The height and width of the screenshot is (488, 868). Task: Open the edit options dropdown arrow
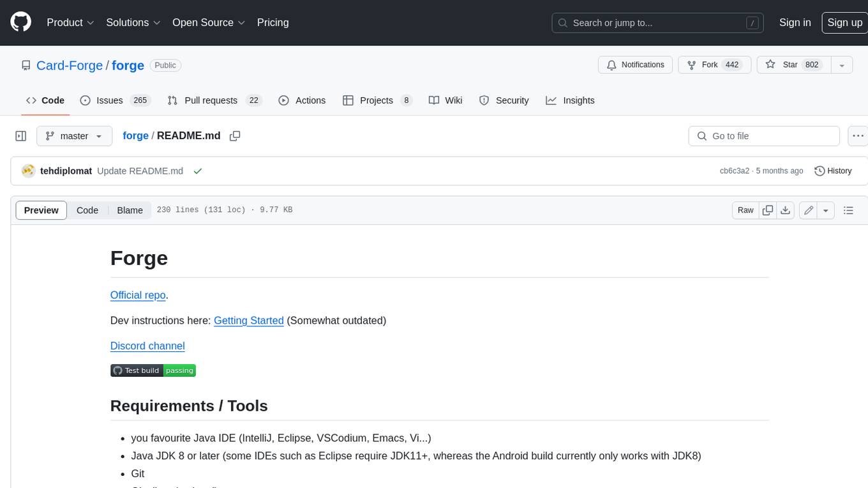[x=826, y=210]
